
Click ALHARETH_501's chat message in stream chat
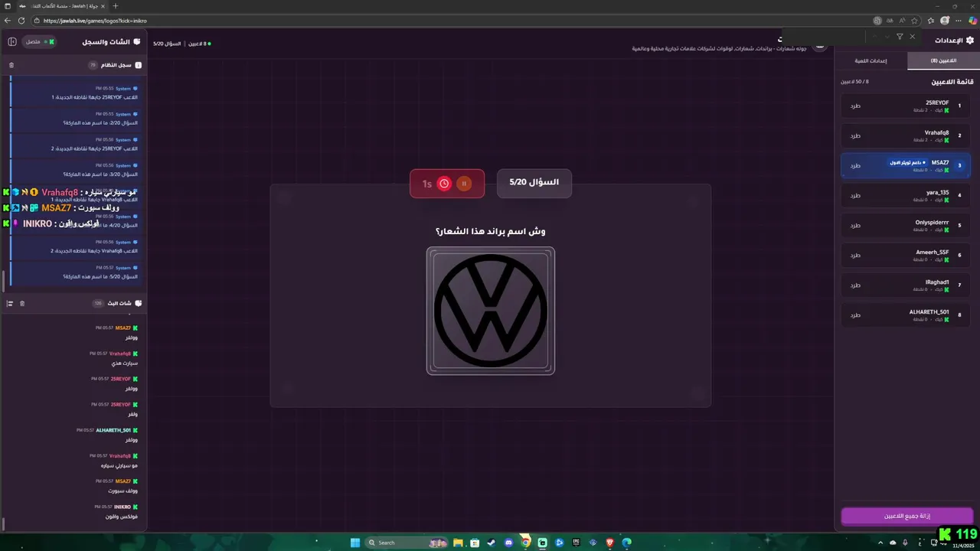132,440
